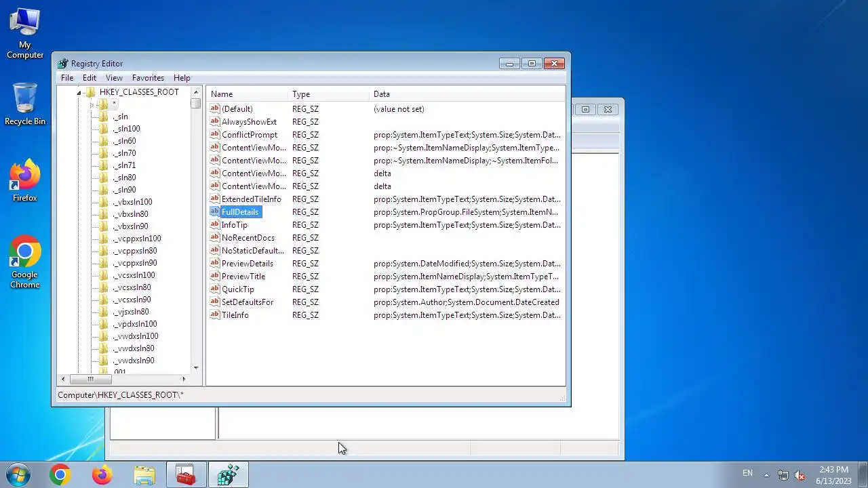The width and height of the screenshot is (868, 488).
Task: Click the string icon beside ExtendedTileInfo
Action: click(x=215, y=199)
